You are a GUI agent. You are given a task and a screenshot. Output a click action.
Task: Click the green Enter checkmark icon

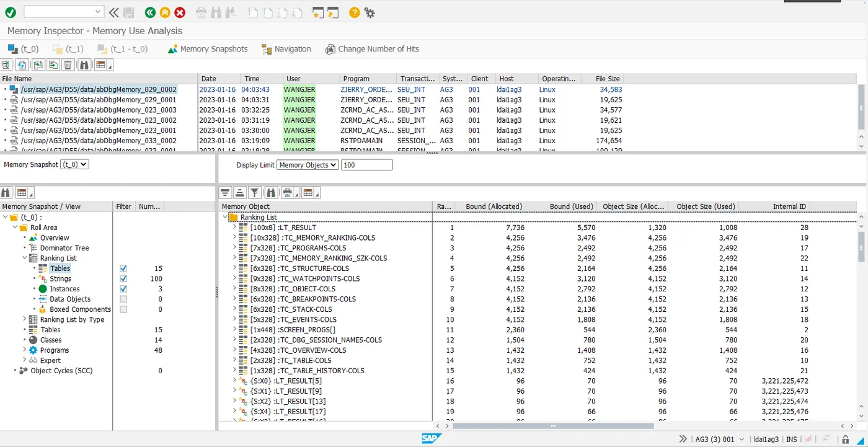coord(11,12)
